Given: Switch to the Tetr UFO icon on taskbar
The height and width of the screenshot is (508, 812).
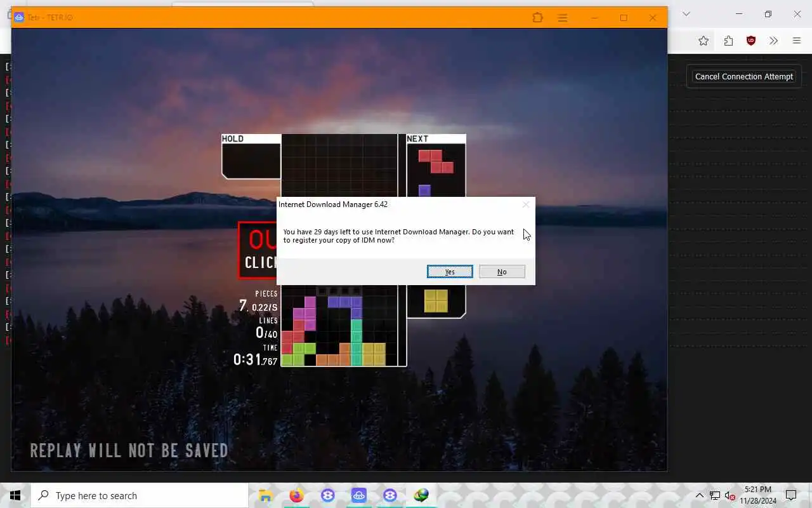Looking at the screenshot, I should click(x=359, y=495).
